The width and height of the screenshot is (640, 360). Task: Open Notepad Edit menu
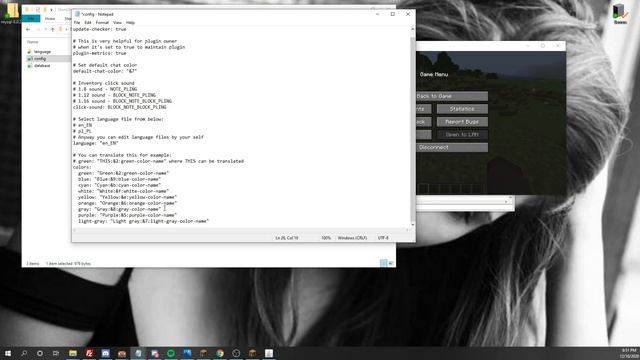pos(88,23)
